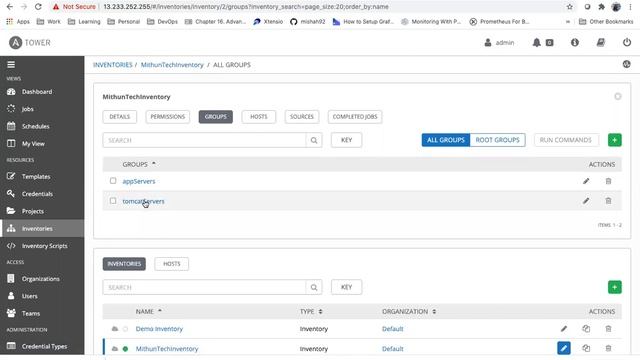Open Credential Types in sidebar
This screenshot has width=640, height=360.
(x=44, y=346)
